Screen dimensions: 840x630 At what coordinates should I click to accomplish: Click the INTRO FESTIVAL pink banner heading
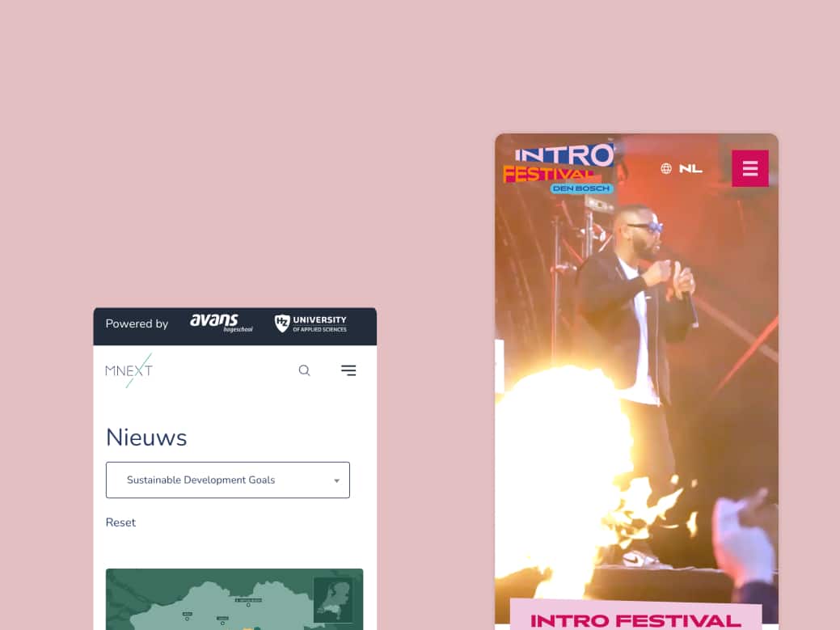tap(636, 620)
